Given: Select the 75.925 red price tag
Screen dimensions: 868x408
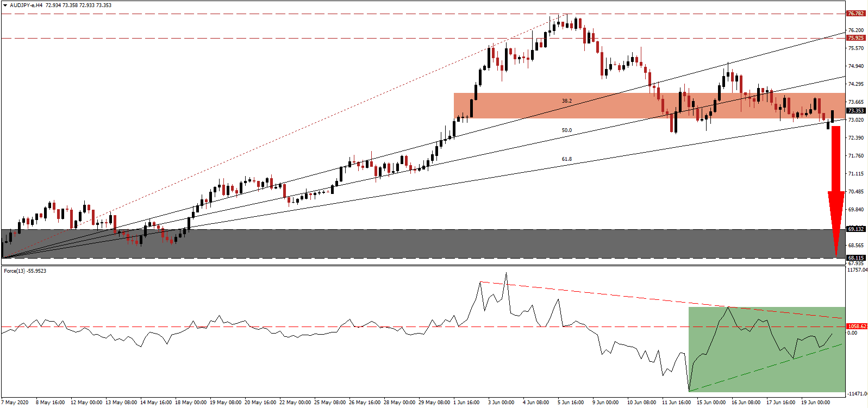Looking at the screenshot, I should 855,38.
